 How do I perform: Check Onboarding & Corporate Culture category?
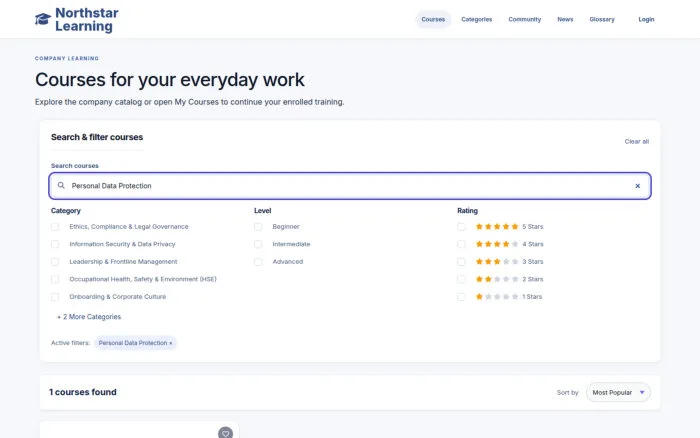55,296
